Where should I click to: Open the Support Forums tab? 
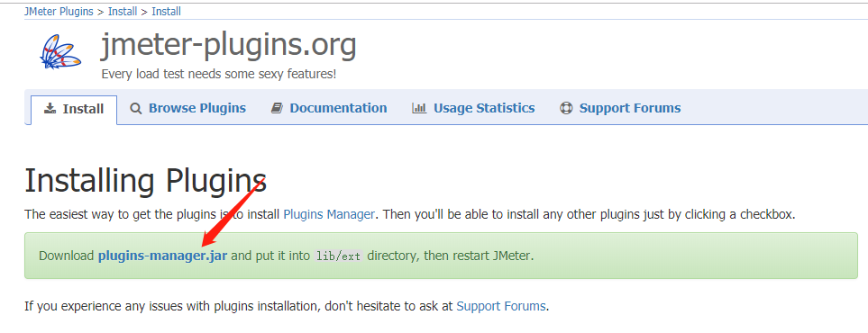pos(620,108)
